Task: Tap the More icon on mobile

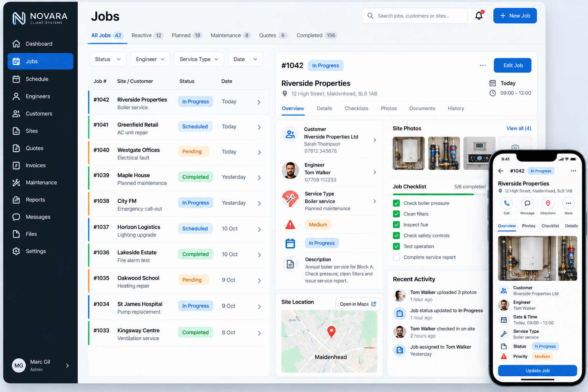Action: click(x=568, y=203)
